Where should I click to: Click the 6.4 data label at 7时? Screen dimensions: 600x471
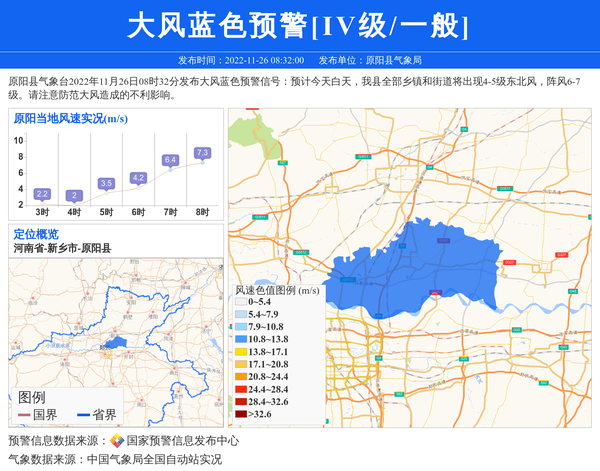(170, 160)
